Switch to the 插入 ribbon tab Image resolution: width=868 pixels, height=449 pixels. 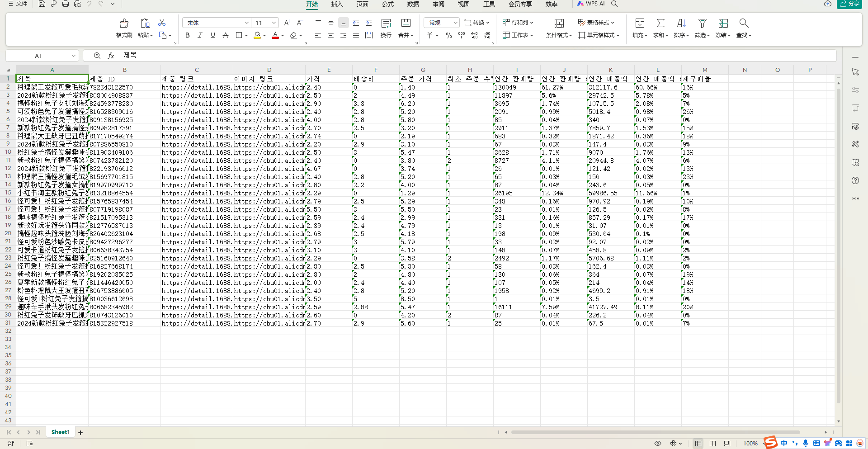pos(337,4)
